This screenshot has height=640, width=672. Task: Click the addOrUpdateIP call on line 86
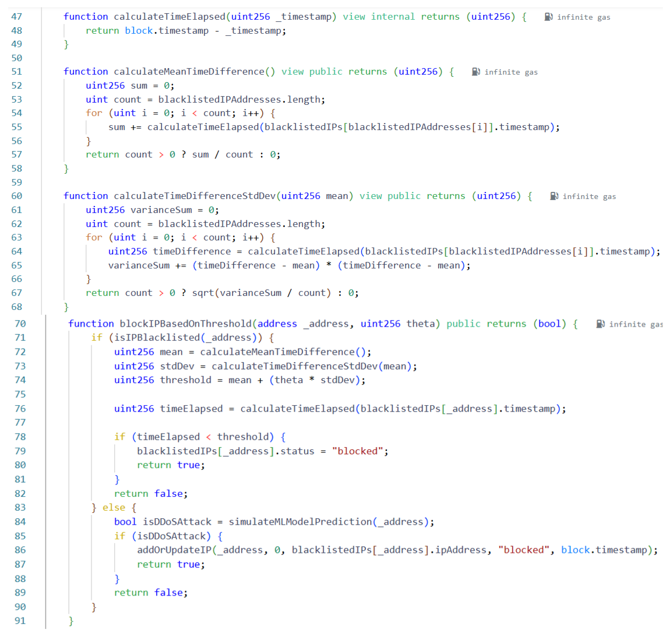point(174,550)
